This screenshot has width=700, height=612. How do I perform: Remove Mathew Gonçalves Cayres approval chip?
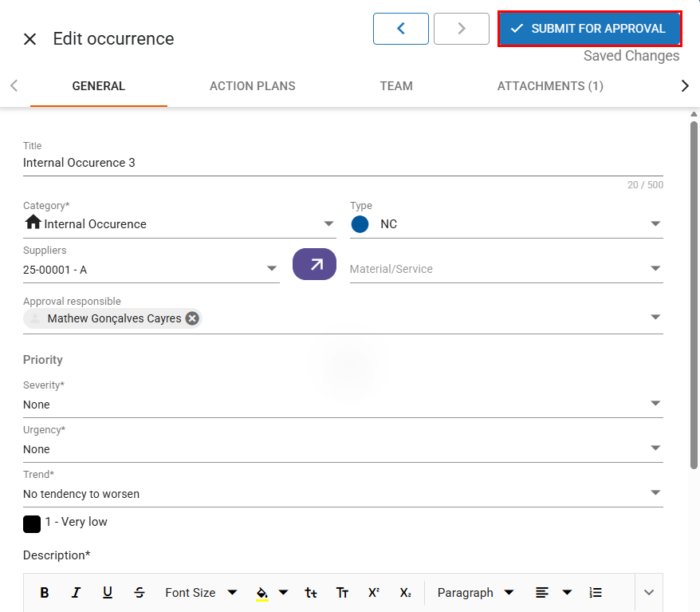point(192,318)
